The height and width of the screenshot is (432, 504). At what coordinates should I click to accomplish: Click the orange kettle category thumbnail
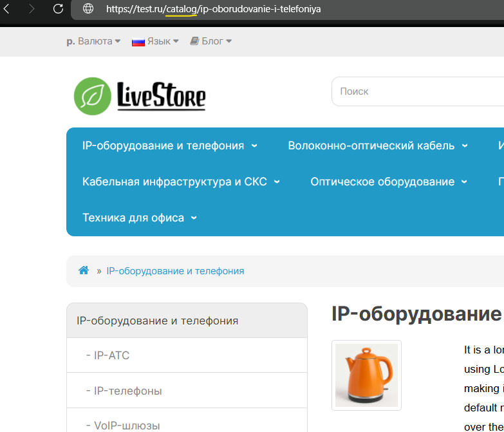[366, 375]
